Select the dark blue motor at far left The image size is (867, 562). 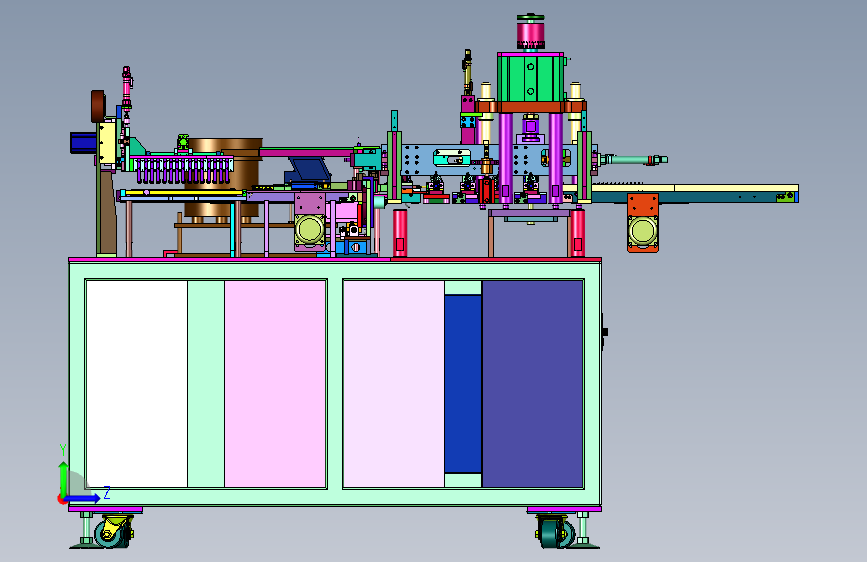pyautogui.click(x=83, y=143)
